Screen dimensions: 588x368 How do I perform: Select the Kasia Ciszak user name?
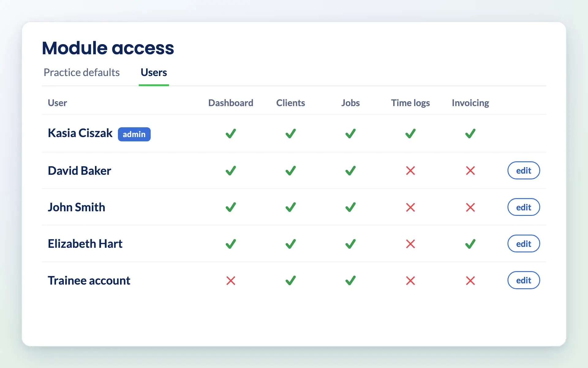click(x=80, y=133)
